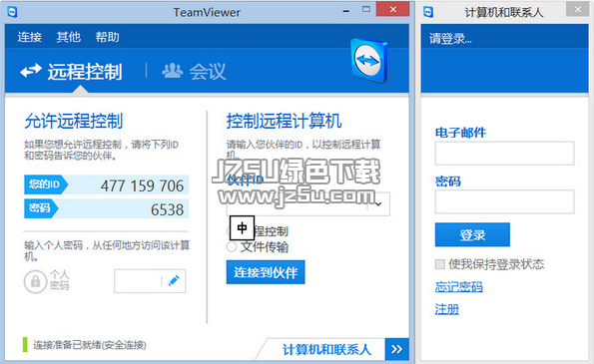Open the 计算机和联系人 bottom tab
This screenshot has width=594, height=364.
(x=326, y=349)
